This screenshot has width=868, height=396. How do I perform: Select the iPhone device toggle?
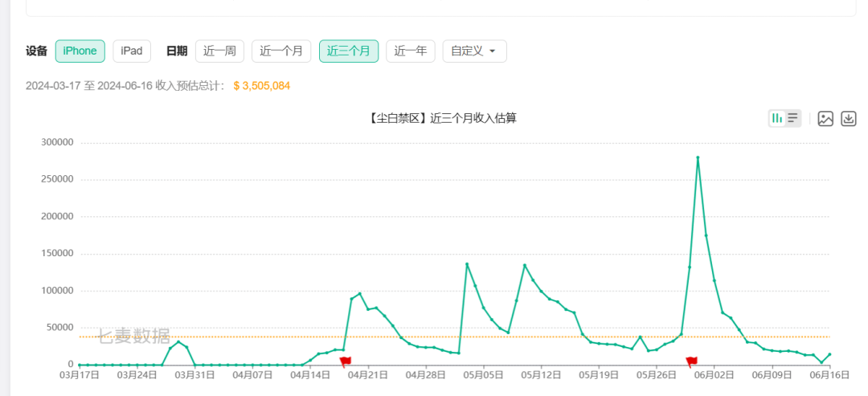tap(80, 51)
